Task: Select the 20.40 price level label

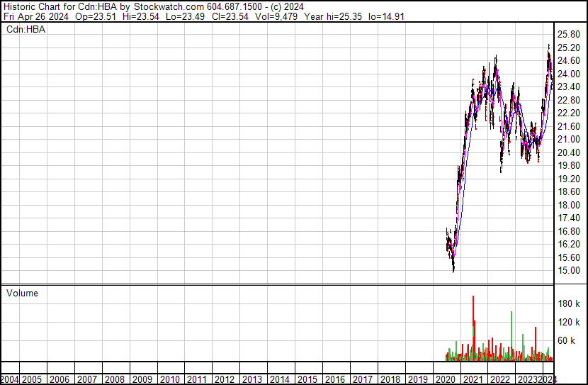Action: [569, 152]
